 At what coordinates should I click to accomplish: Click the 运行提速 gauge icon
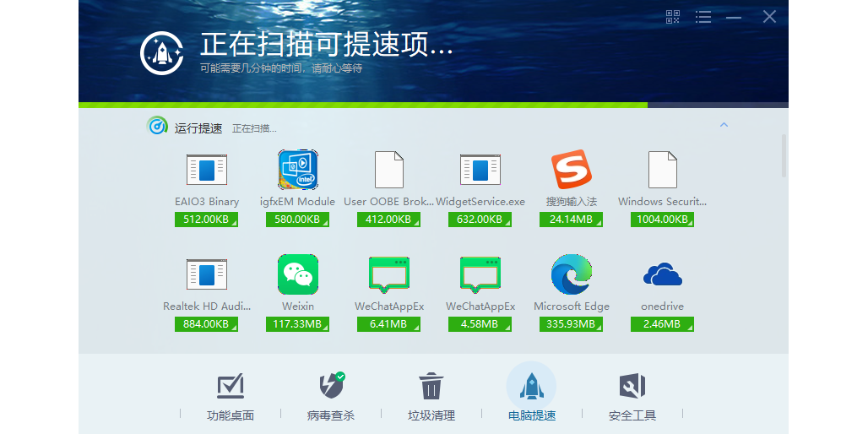click(157, 126)
